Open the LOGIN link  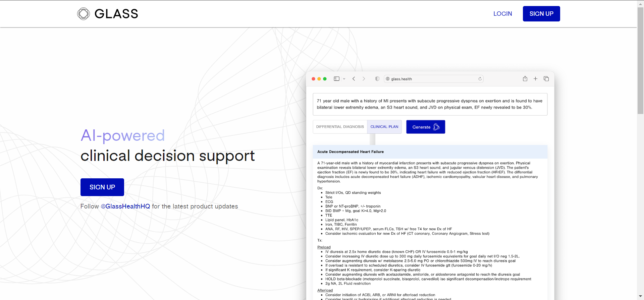click(502, 14)
